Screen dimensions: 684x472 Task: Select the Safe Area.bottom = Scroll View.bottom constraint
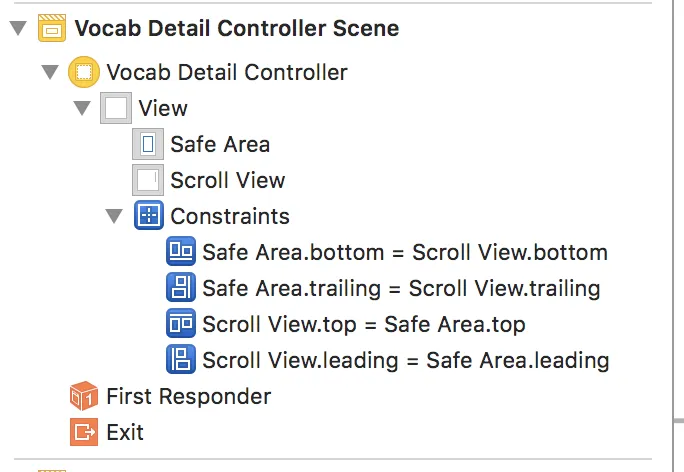point(404,252)
